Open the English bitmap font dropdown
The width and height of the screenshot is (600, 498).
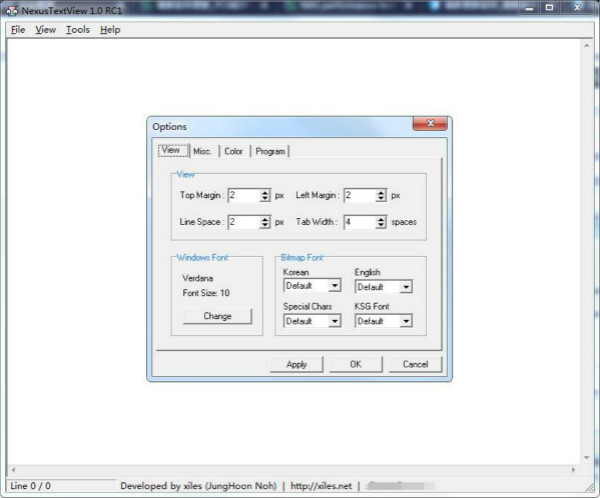tap(406, 287)
